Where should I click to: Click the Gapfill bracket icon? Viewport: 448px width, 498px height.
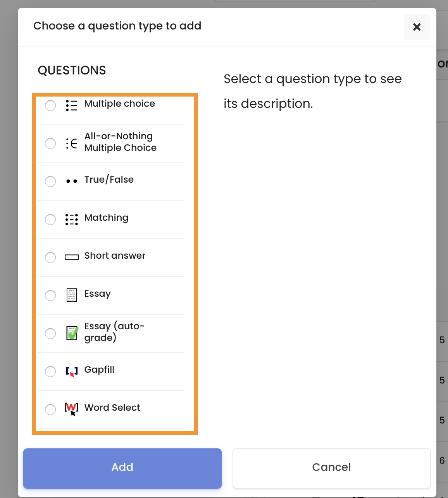point(72,372)
